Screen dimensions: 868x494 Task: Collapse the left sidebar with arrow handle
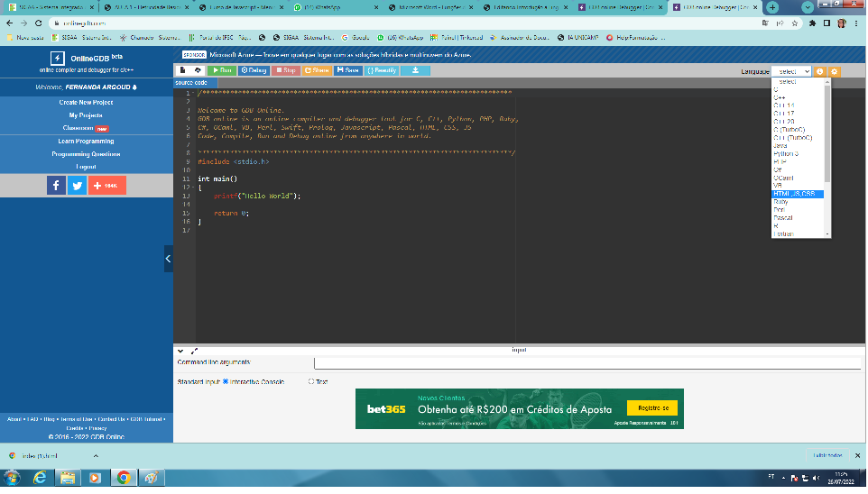(x=168, y=259)
